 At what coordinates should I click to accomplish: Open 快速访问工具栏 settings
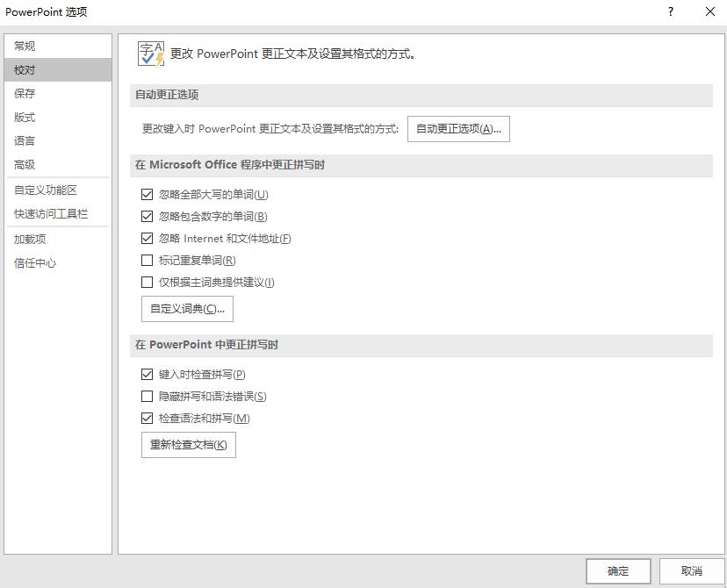[58, 213]
